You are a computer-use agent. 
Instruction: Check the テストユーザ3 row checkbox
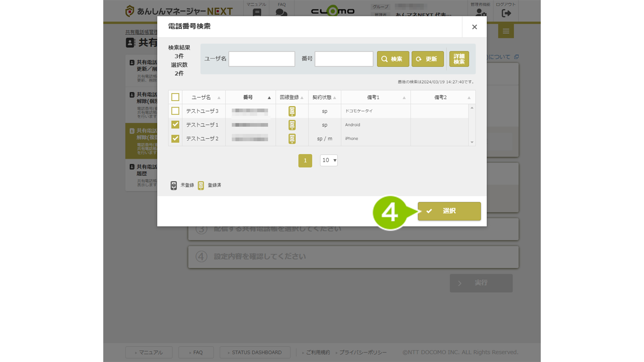pyautogui.click(x=175, y=111)
